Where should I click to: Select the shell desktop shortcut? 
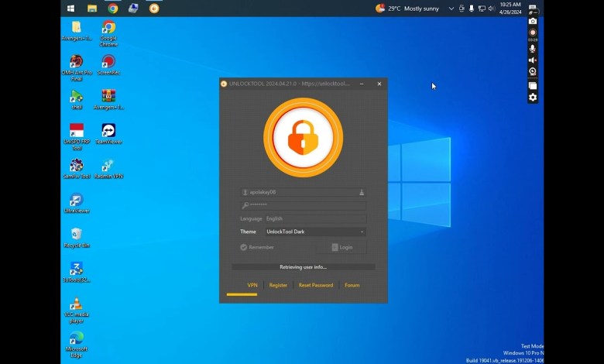click(x=77, y=99)
